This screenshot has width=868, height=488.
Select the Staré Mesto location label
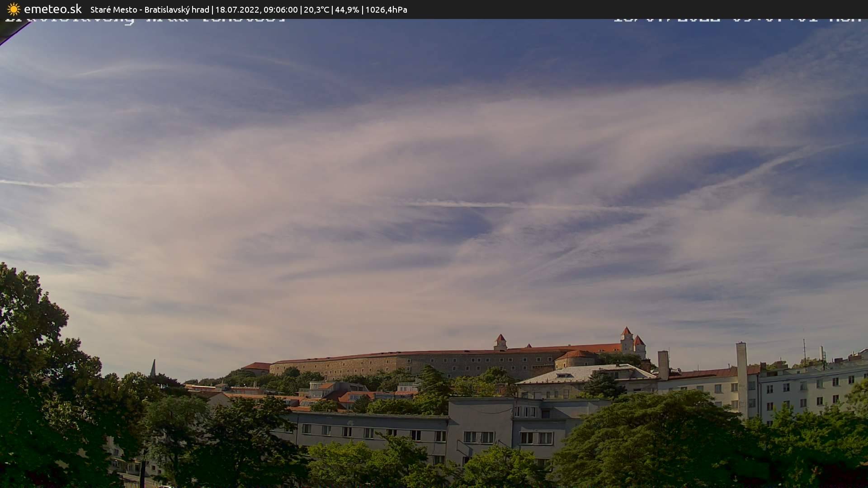115,9
